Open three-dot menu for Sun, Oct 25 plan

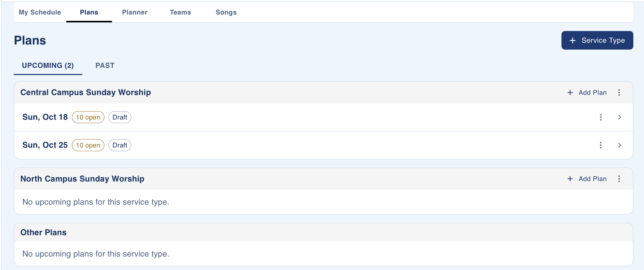pyautogui.click(x=601, y=145)
